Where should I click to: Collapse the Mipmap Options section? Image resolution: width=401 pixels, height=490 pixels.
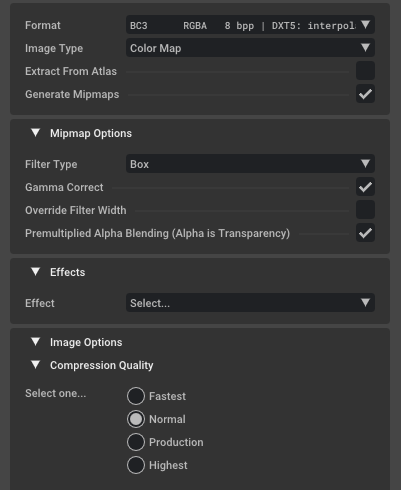(x=35, y=133)
